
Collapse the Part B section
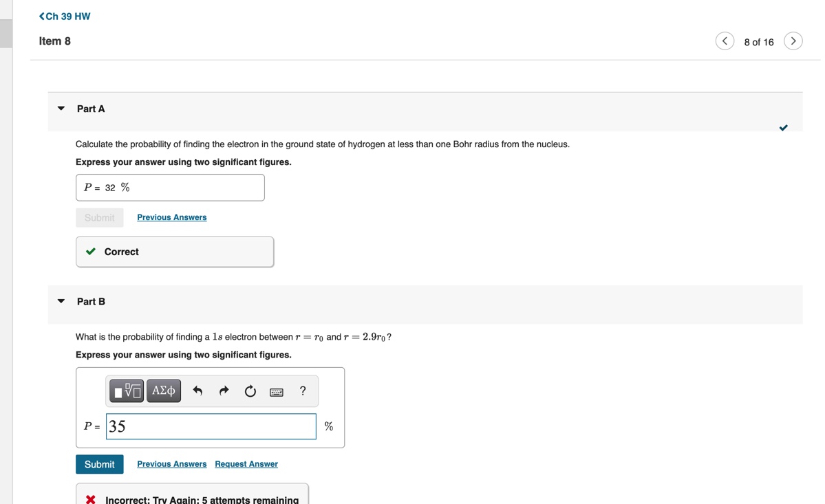point(61,301)
